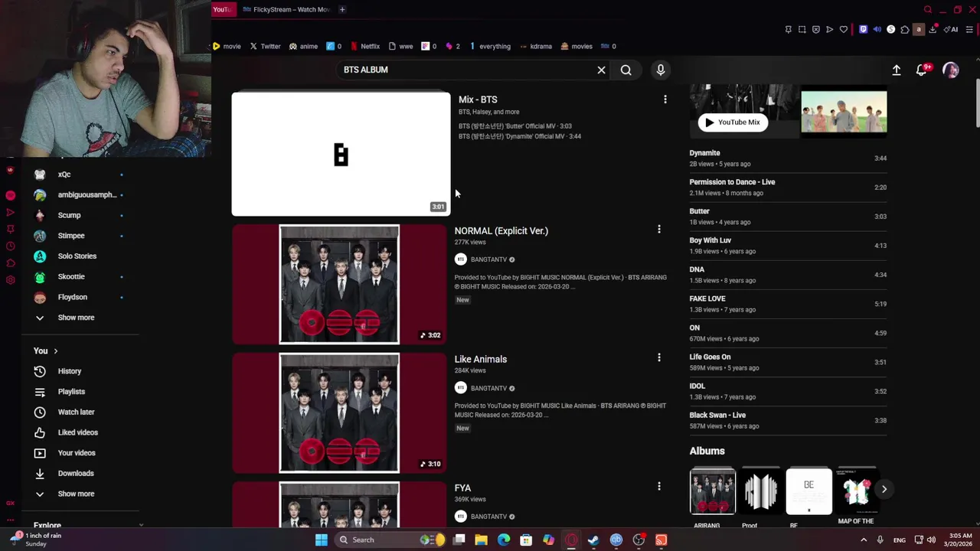The width and height of the screenshot is (980, 551).
Task: Open the white S extension icon
Action: (x=890, y=30)
